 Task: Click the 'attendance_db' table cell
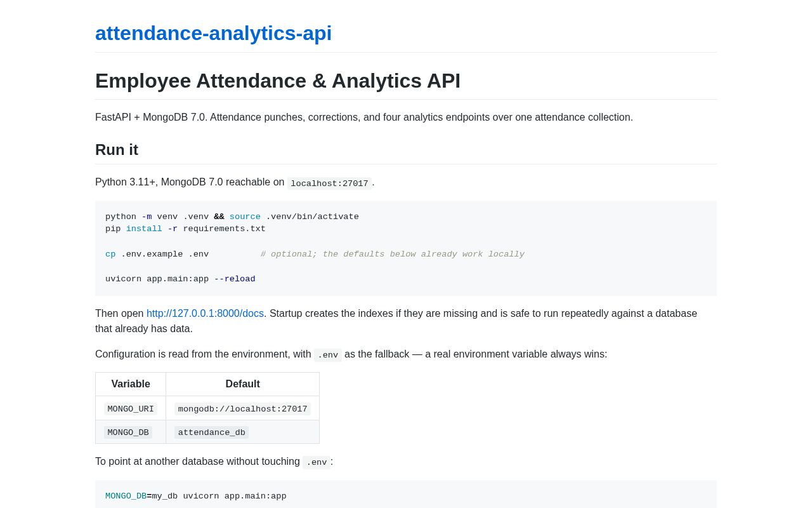tap(243, 432)
